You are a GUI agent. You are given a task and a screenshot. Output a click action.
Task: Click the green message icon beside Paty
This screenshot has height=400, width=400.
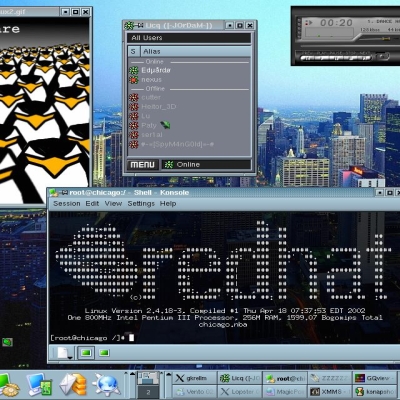click(x=165, y=125)
